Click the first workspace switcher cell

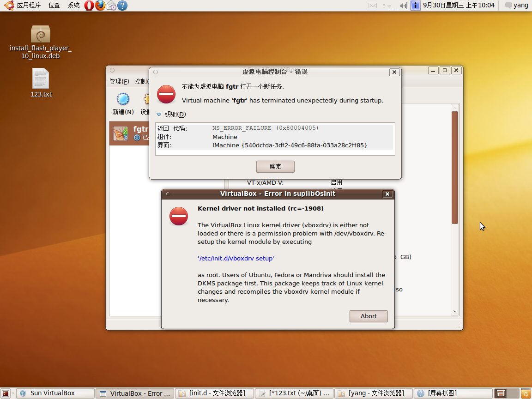click(501, 393)
